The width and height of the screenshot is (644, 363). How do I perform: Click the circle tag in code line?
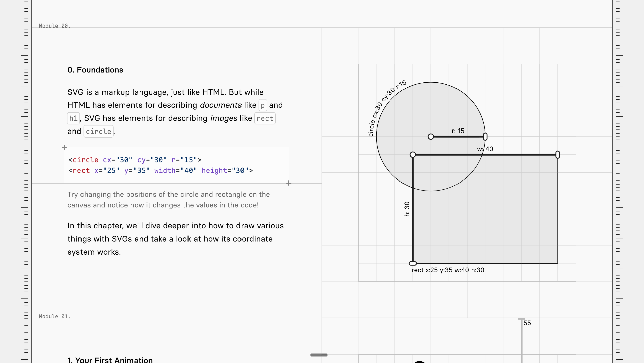tap(85, 160)
